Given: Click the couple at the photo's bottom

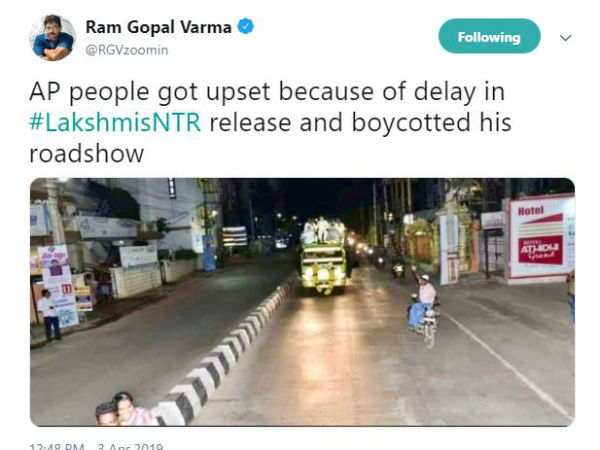Looking at the screenshot, I should click(124, 410).
